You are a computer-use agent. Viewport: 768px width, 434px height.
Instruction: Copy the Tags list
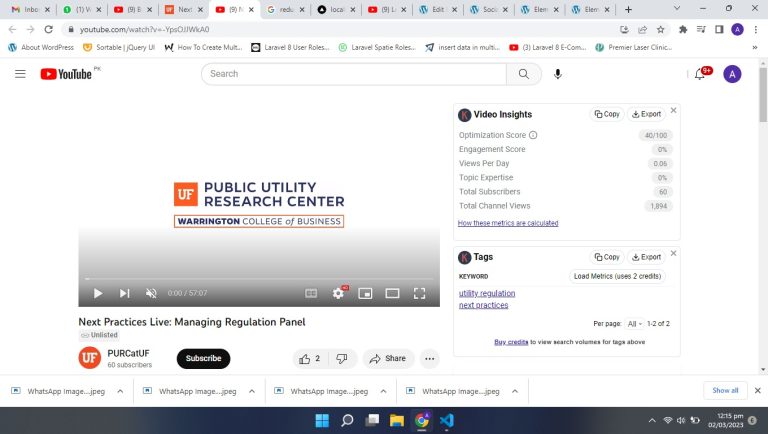pyautogui.click(x=607, y=257)
